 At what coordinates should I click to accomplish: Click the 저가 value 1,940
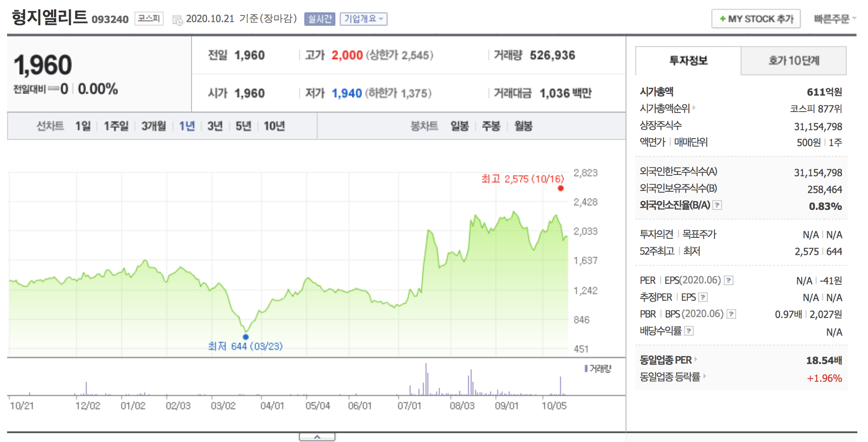point(347,93)
